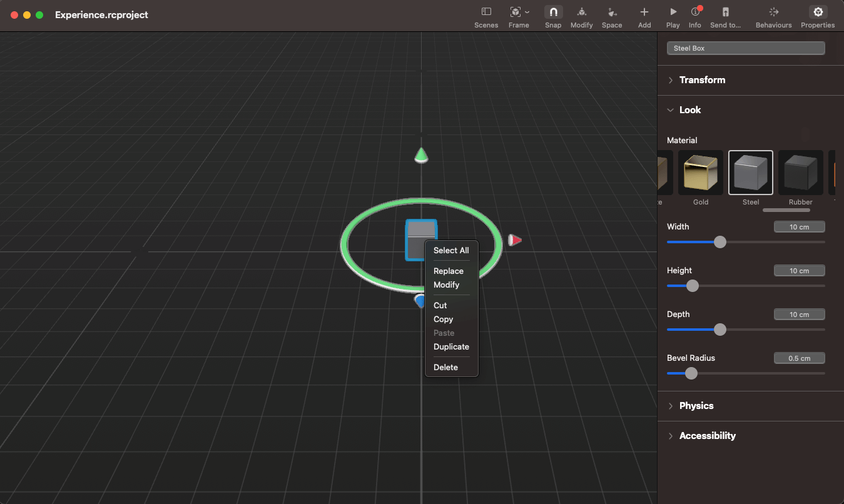
Task: Toggle the Properties panel
Action: (x=818, y=12)
